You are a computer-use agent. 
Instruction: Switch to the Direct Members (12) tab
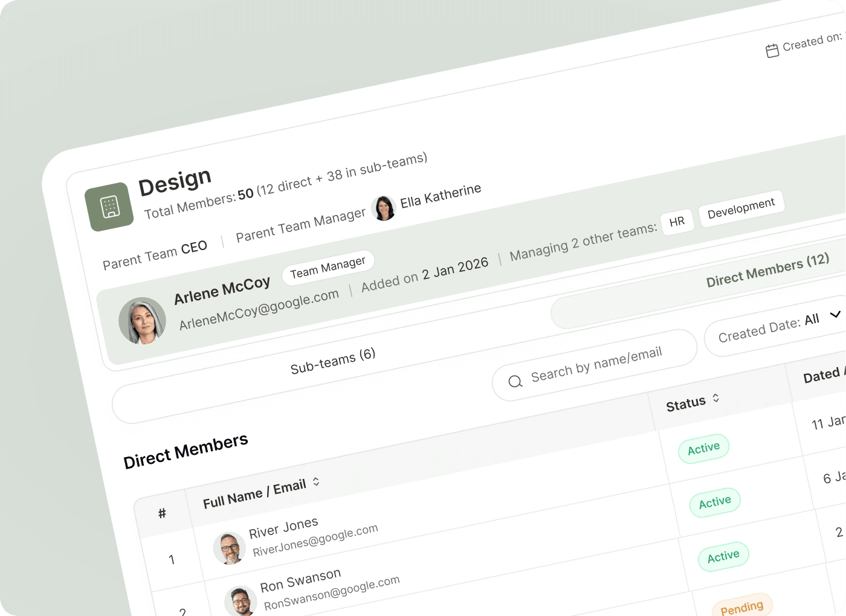click(767, 271)
